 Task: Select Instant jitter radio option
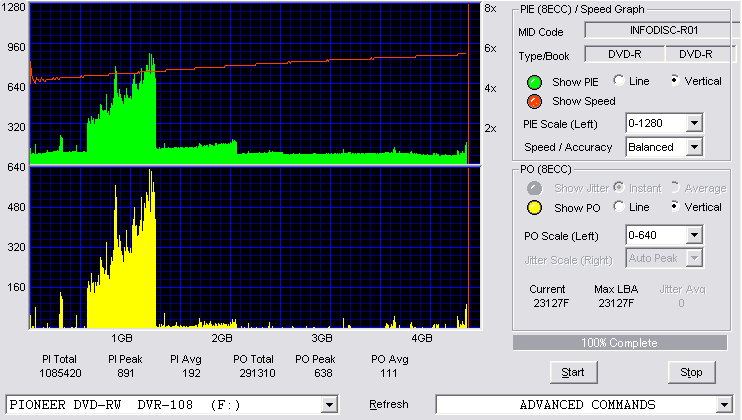tap(619, 187)
